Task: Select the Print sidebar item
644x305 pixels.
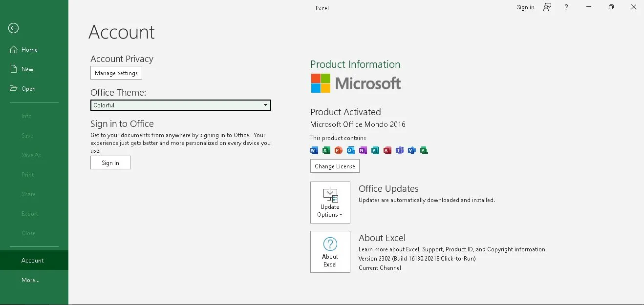Action: coord(34,175)
